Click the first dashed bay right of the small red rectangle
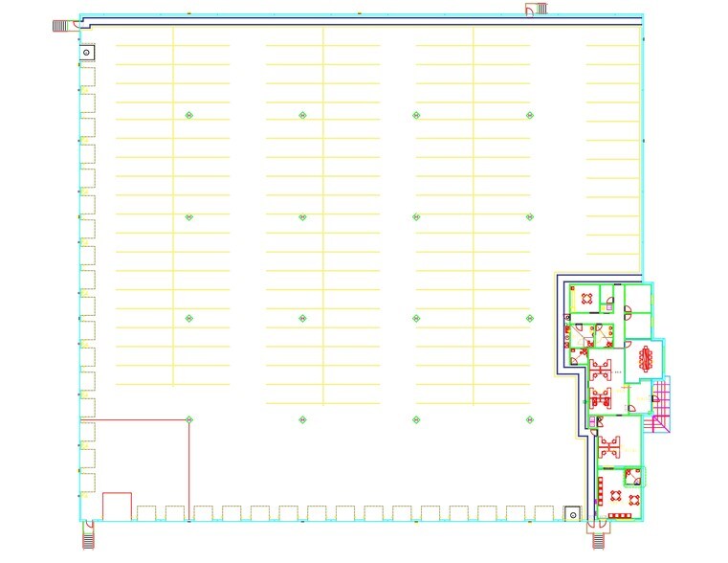Screen dimensions: 728x563 146,513
